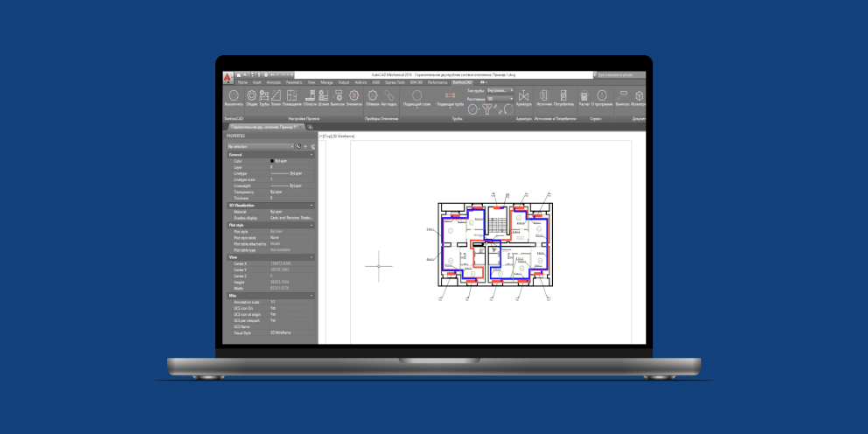Open the Области settings icon

coord(310,95)
